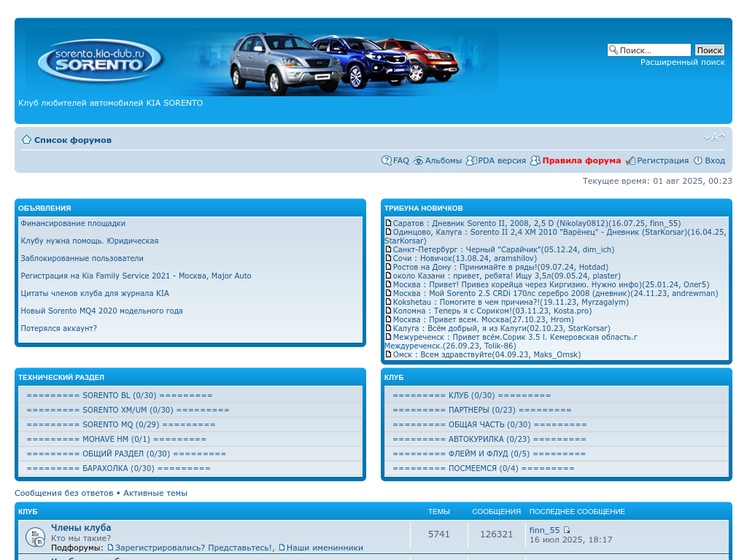Open Активные темы link
The height and width of the screenshot is (560, 747).
pyautogui.click(x=155, y=493)
